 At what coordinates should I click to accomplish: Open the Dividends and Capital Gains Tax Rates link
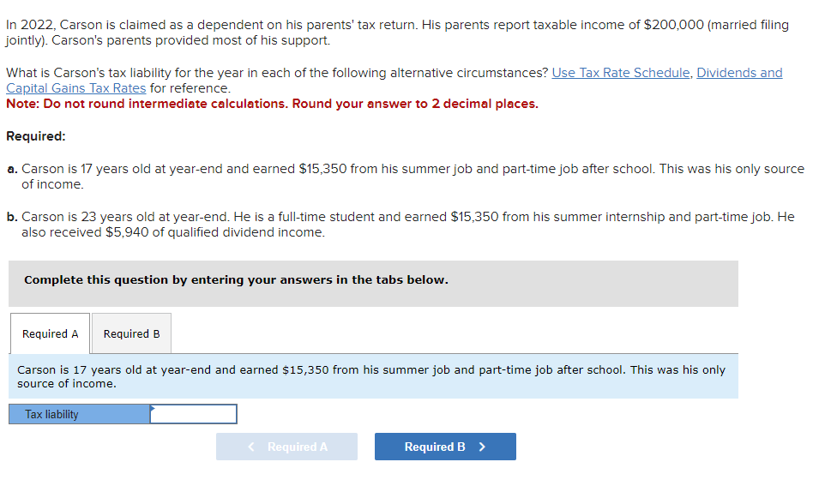click(x=739, y=72)
